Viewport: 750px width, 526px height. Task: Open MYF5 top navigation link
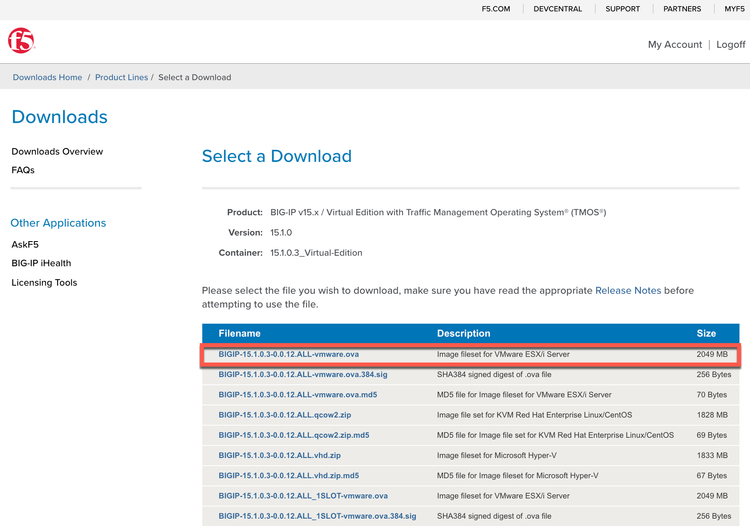click(734, 9)
